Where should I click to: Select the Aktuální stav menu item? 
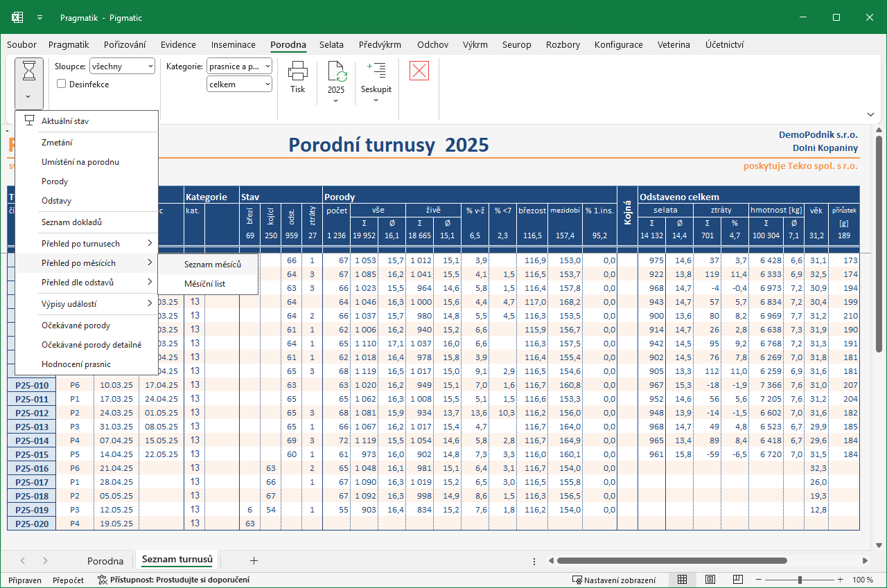87,121
